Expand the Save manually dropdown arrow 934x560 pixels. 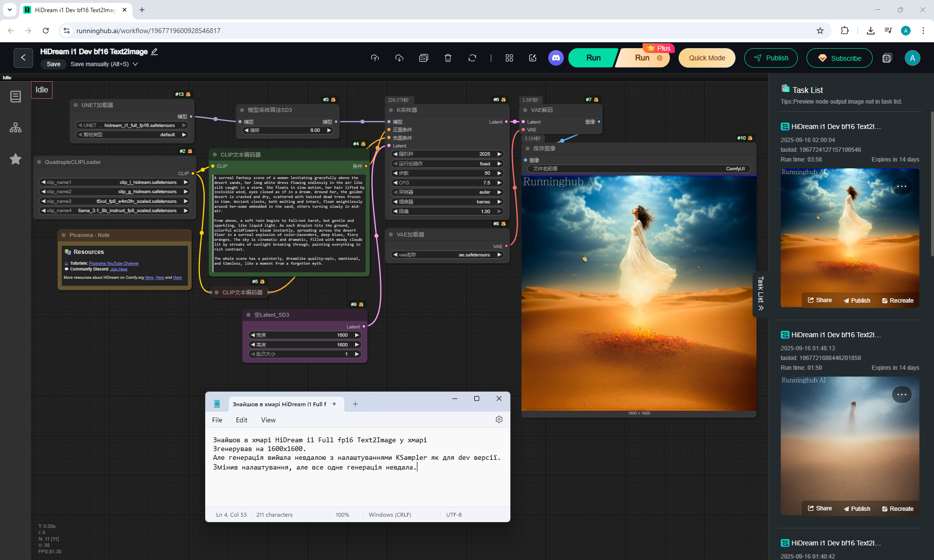pyautogui.click(x=135, y=64)
